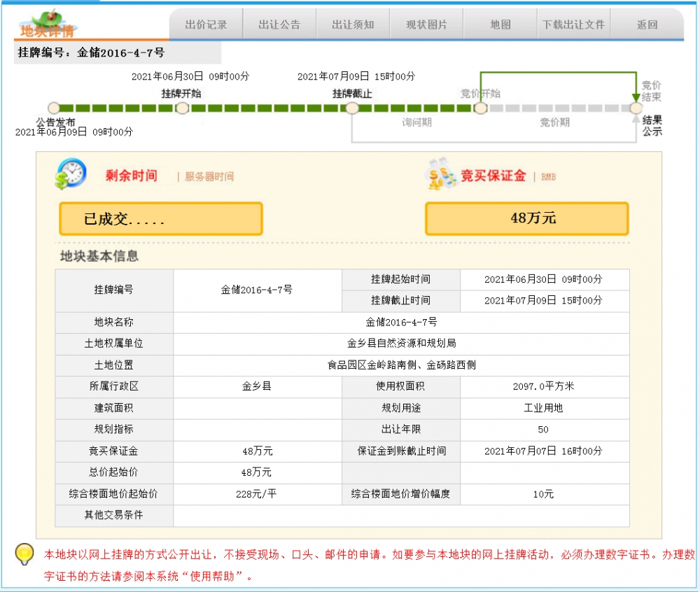Screen dimensions: 700x592
Task: Click the yellow lightbulb tip icon
Action: click(x=24, y=554)
